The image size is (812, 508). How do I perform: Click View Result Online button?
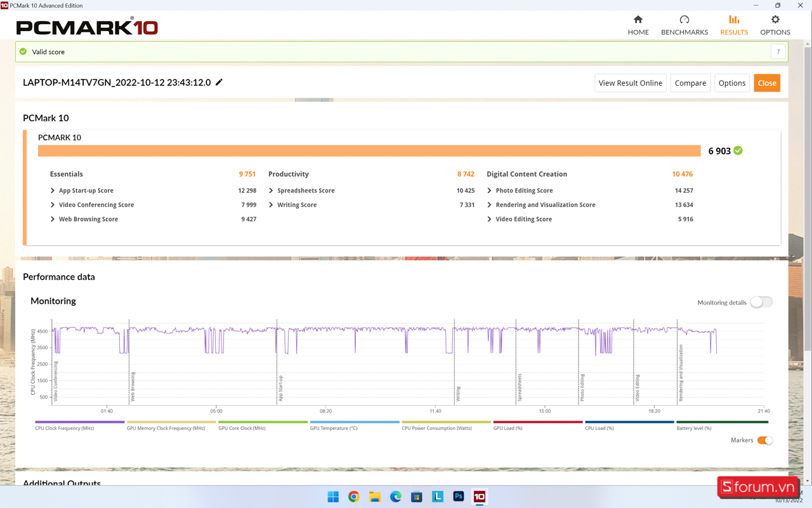[631, 83]
